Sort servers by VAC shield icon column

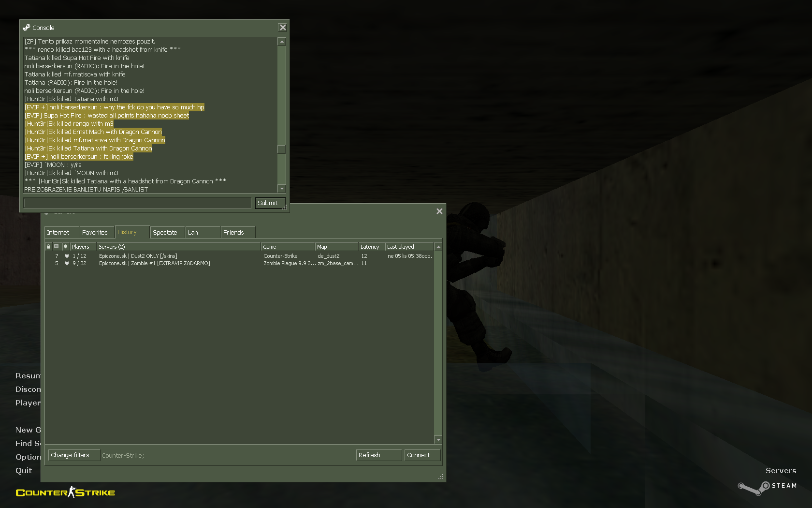tap(66, 247)
